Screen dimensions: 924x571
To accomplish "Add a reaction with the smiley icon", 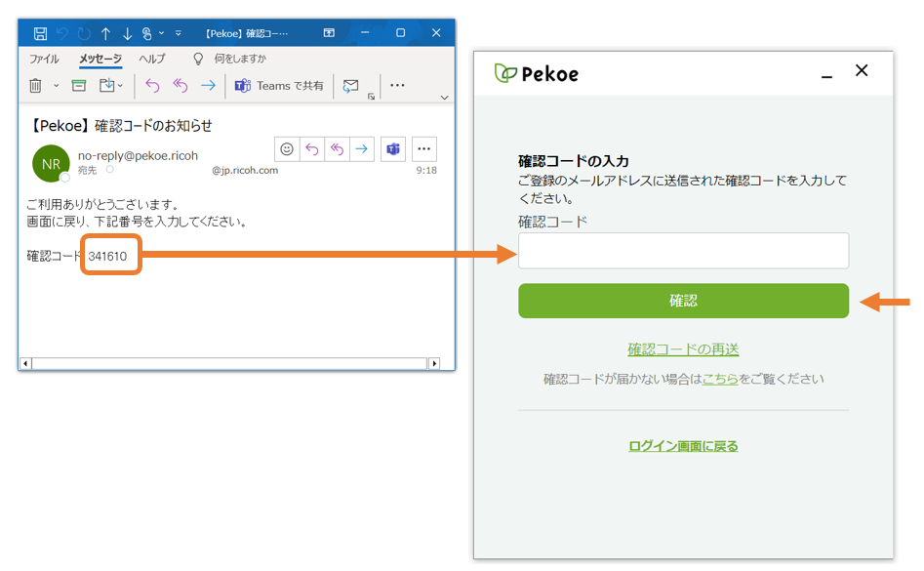I will (287, 149).
